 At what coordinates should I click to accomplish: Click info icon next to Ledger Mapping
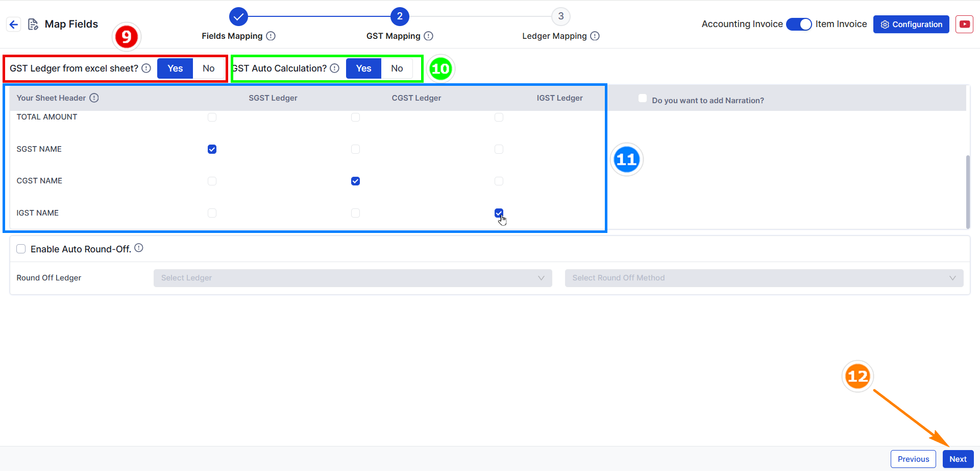[x=595, y=36]
